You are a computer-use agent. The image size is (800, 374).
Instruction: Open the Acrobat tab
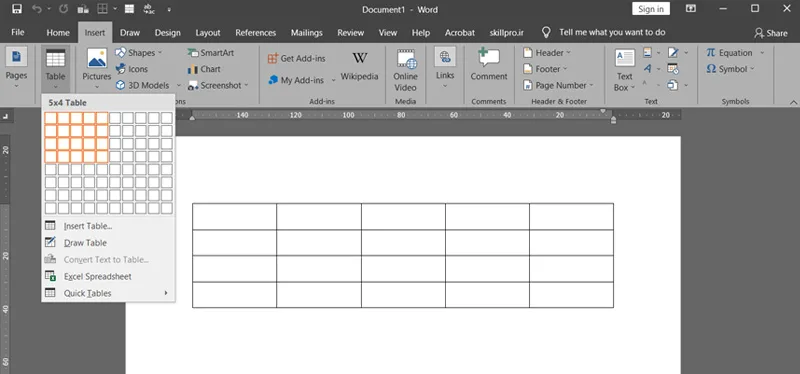(x=460, y=32)
